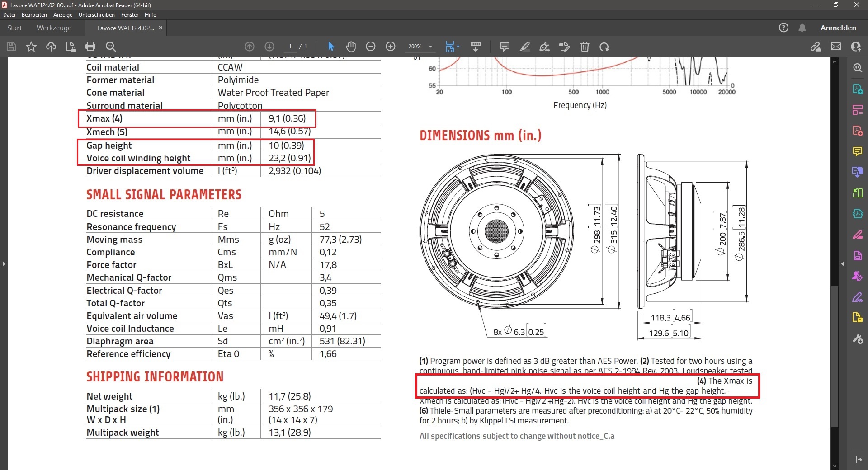Viewport: 868px width, 470px height.
Task: Click the 'SMALL SIGNAL PARAMETERS' heading
Action: coord(164,195)
